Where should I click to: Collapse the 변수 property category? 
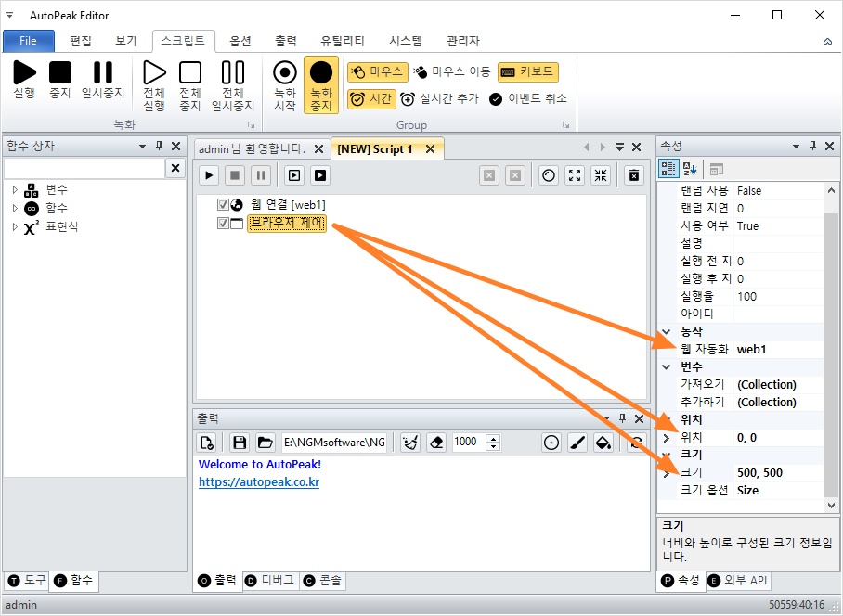(x=667, y=367)
